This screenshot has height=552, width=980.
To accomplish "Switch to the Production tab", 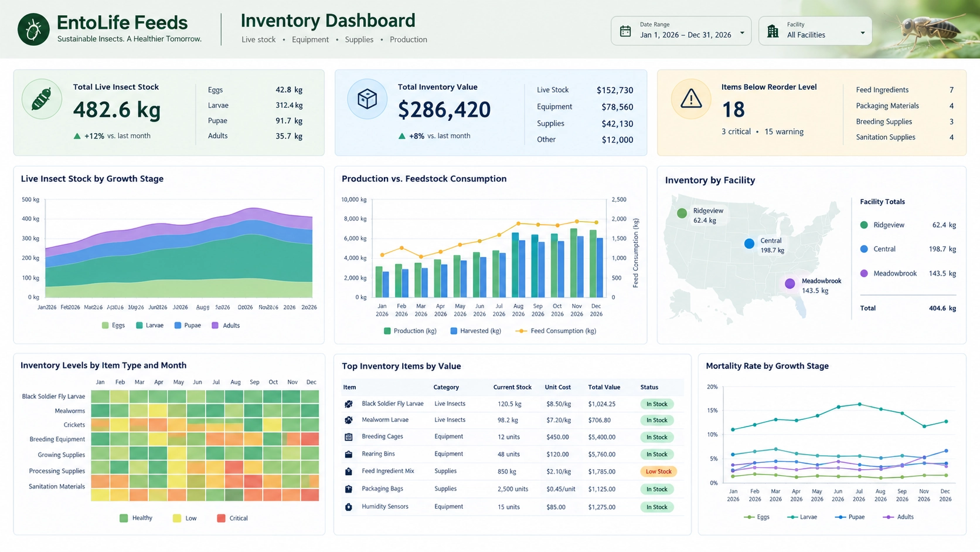I will [x=409, y=40].
